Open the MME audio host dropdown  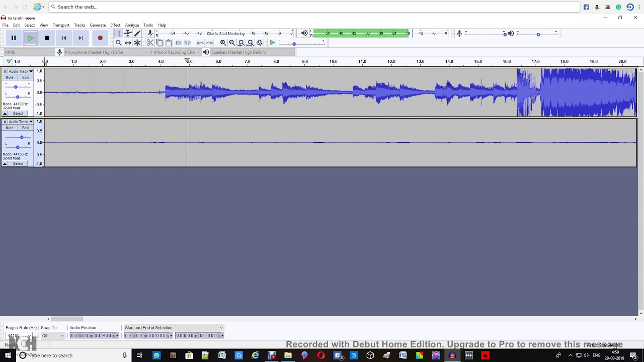[x=29, y=52]
